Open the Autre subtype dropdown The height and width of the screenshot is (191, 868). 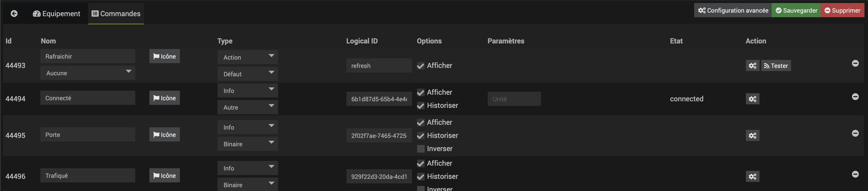[247, 107]
